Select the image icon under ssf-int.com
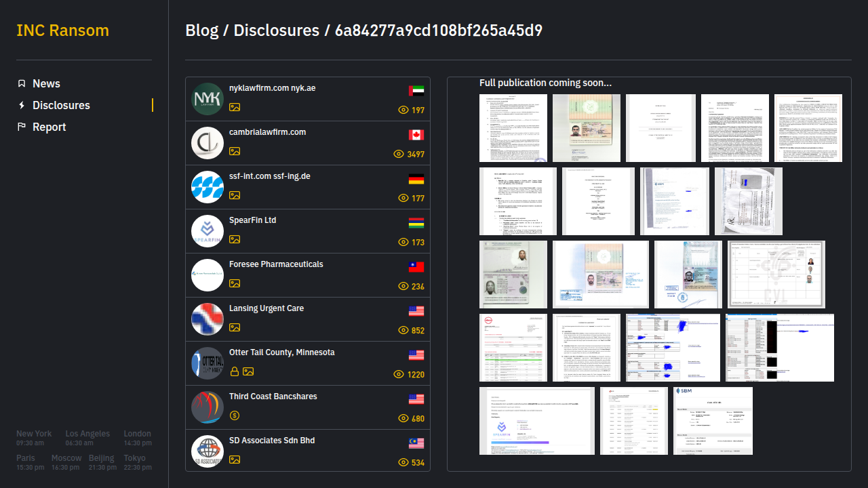 point(235,195)
